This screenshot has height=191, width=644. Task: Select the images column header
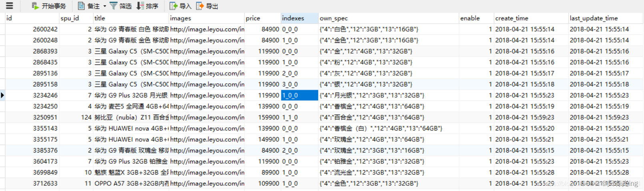207,18
